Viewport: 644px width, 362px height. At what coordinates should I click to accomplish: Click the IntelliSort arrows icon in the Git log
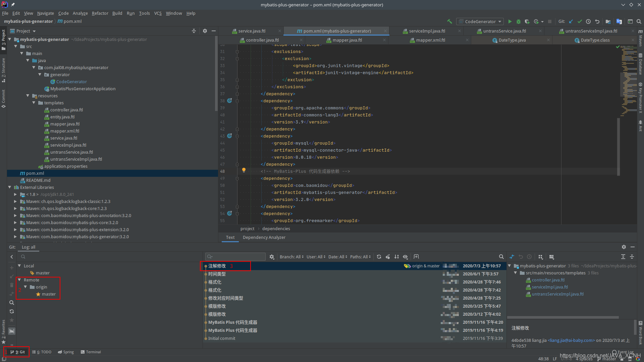tap(396, 257)
